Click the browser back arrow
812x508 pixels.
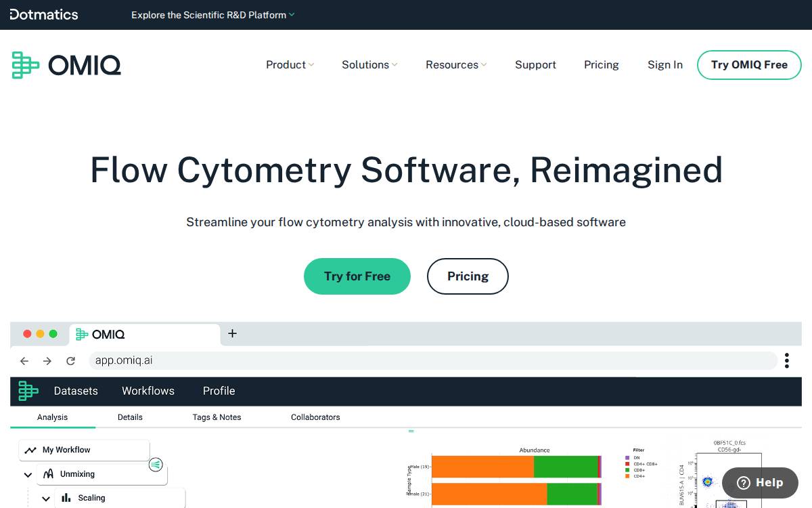[x=24, y=361]
